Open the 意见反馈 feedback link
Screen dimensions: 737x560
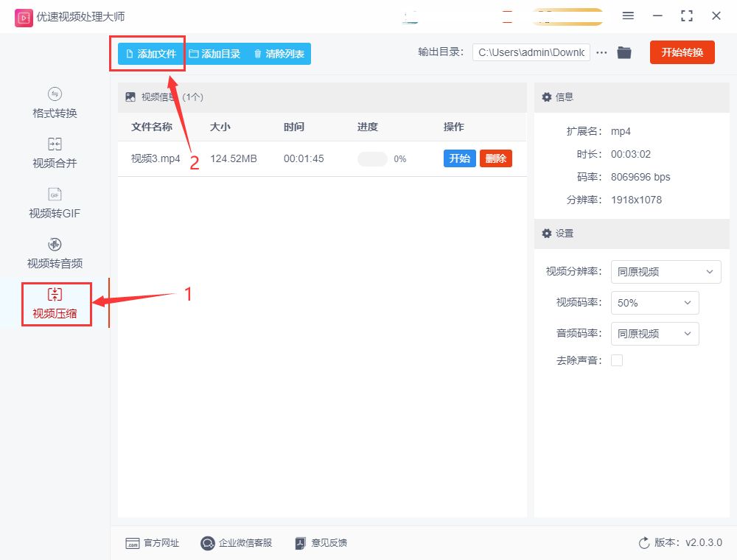321,543
